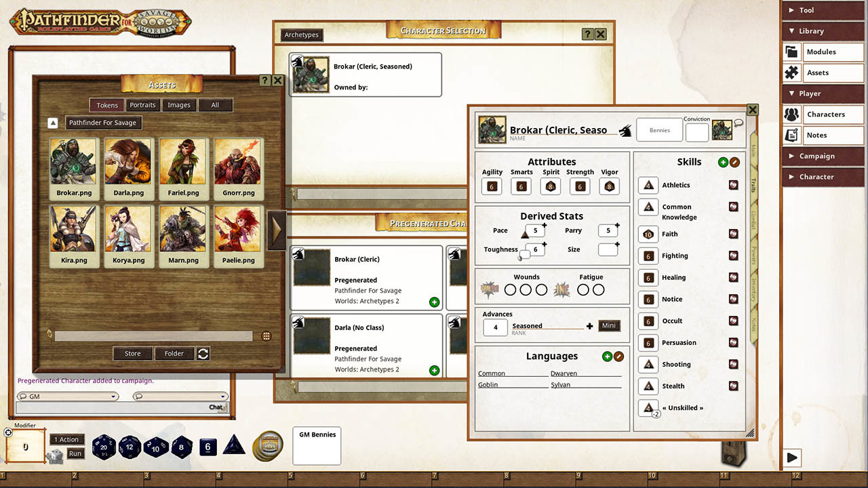Mark the first Wound circle
Viewport: 868px width, 488px height.
coord(510,289)
